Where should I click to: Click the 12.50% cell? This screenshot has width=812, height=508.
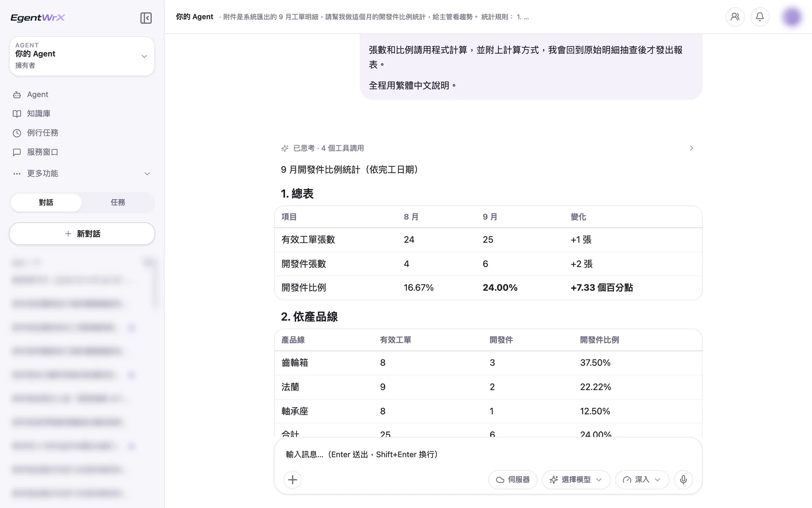click(x=595, y=411)
